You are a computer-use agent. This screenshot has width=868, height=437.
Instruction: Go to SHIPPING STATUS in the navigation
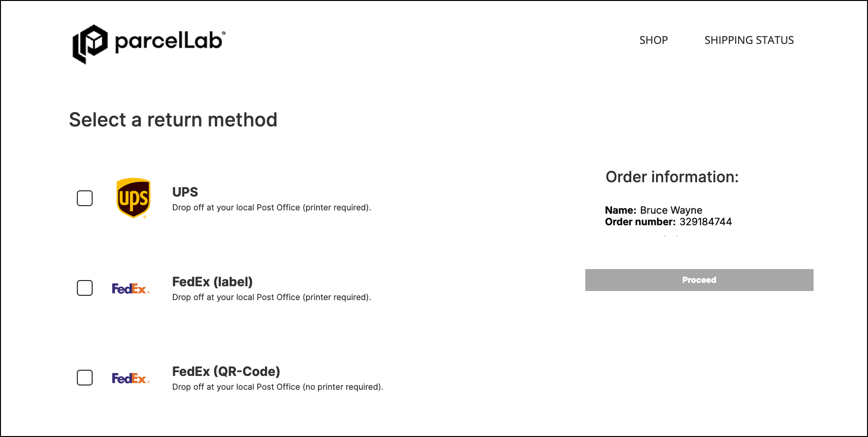coord(749,40)
